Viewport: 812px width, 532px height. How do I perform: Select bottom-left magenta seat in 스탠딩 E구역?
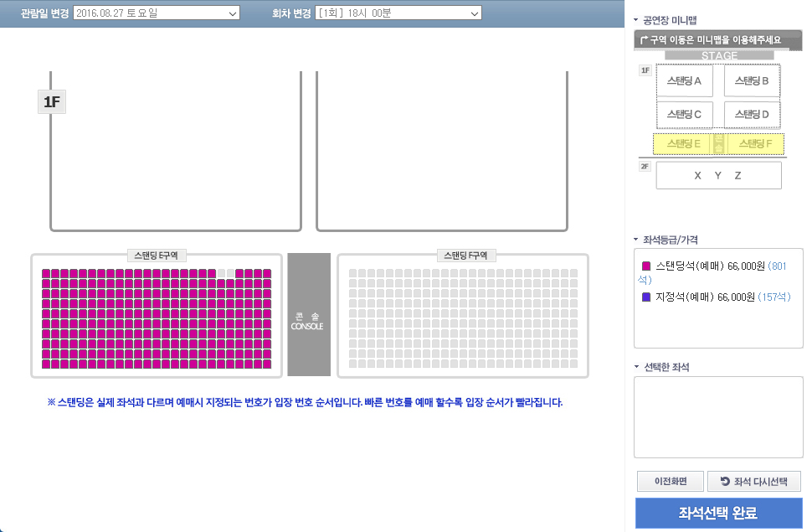[46, 364]
